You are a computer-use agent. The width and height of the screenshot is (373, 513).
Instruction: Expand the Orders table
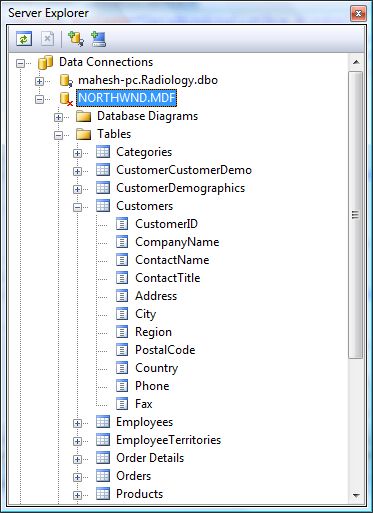coord(77,477)
